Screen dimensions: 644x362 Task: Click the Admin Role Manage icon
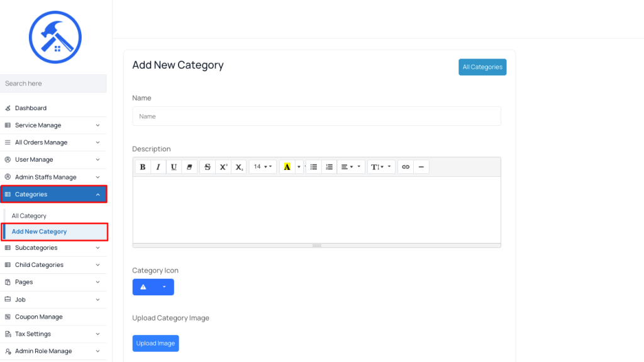pyautogui.click(x=8, y=351)
